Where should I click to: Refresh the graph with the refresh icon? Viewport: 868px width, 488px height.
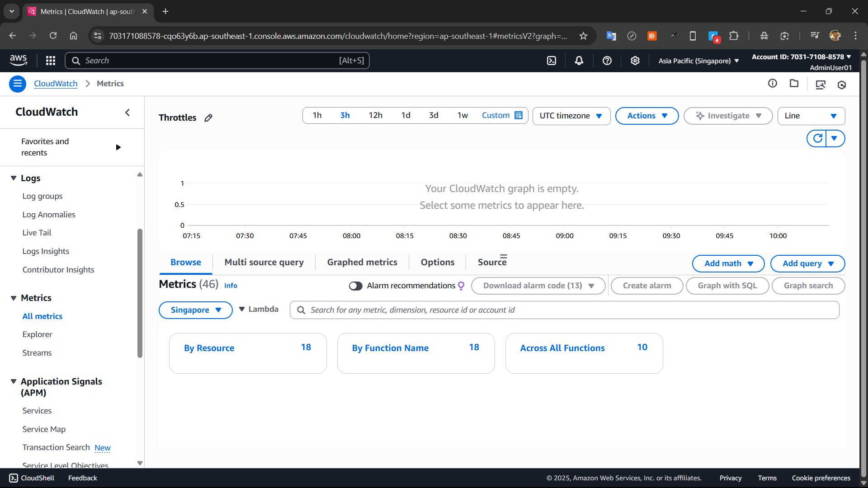(817, 138)
